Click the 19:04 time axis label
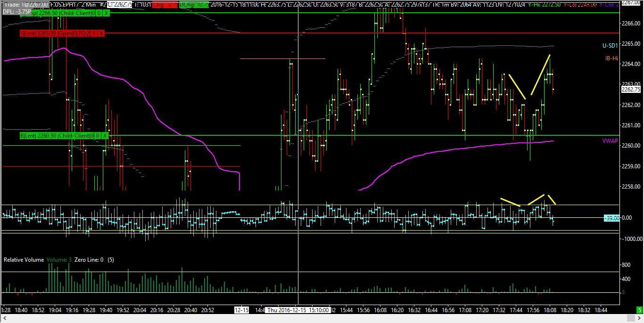The image size is (644, 323). coord(55,310)
